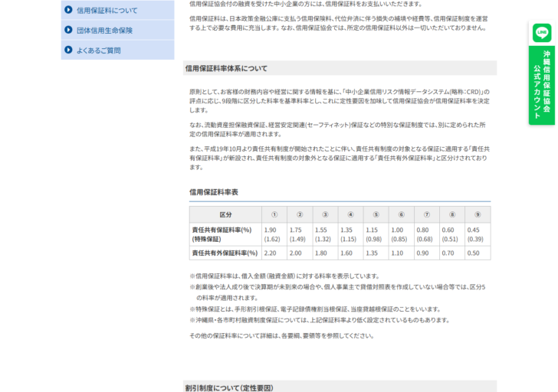Click the 1.55 (1.32) table cell

click(x=325, y=234)
